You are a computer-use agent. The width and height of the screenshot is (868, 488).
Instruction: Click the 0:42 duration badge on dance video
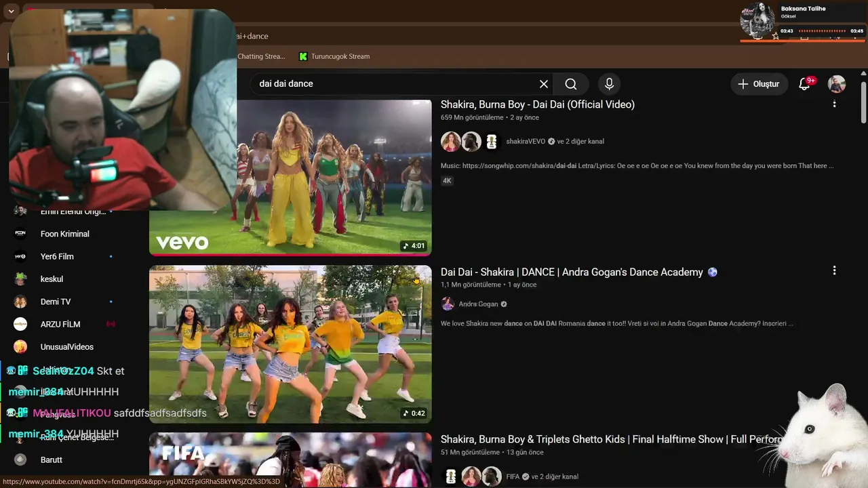[x=413, y=413]
